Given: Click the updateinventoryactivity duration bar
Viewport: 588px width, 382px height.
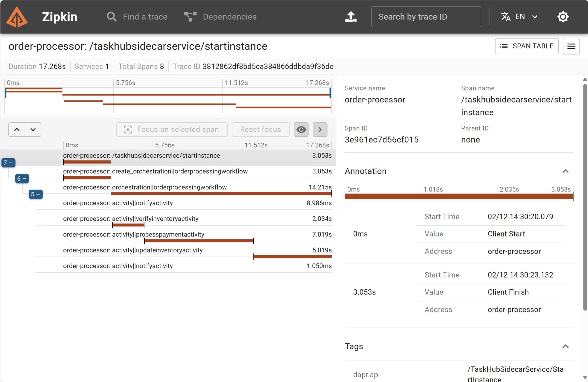Looking at the screenshot, I should click(293, 257).
